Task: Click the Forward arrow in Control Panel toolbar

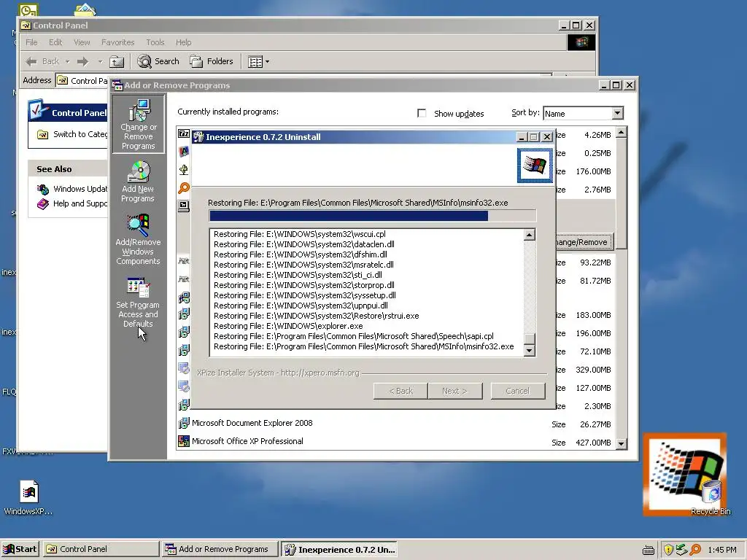Action: coord(83,61)
